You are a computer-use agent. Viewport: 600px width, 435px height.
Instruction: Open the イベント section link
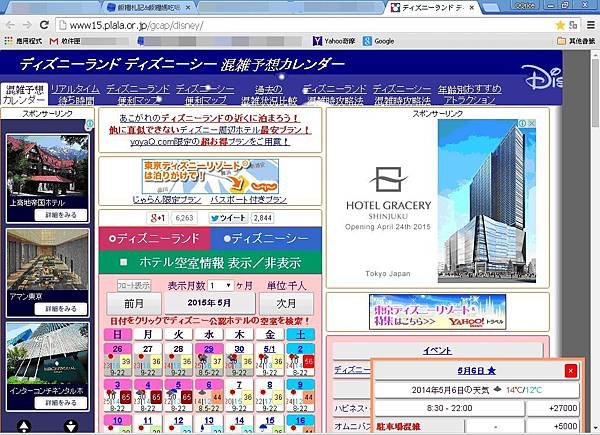[x=437, y=350]
